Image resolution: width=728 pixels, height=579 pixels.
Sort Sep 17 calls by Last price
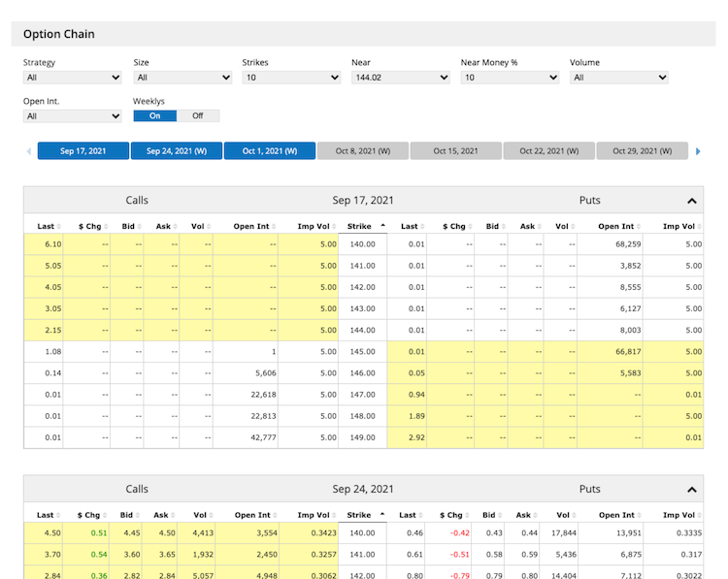46,226
